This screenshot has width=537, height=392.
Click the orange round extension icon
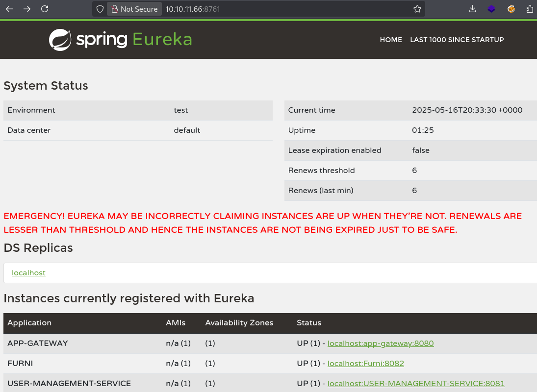point(511,9)
